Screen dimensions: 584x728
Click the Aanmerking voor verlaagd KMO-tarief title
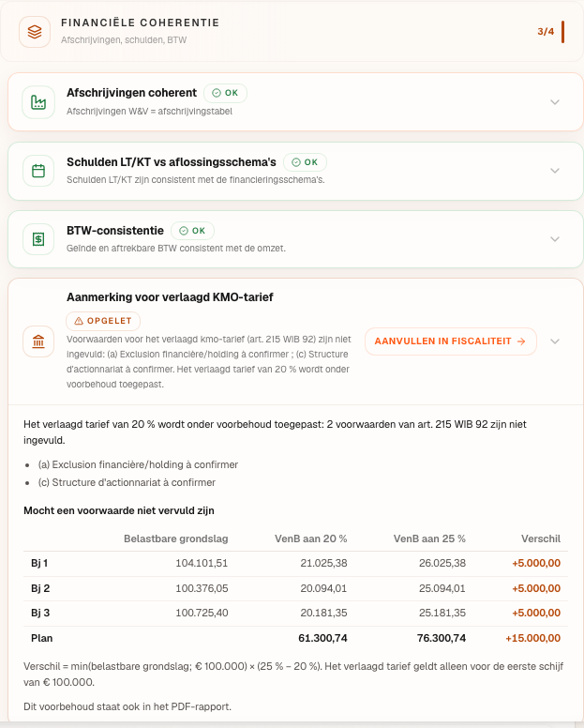pyautogui.click(x=170, y=297)
